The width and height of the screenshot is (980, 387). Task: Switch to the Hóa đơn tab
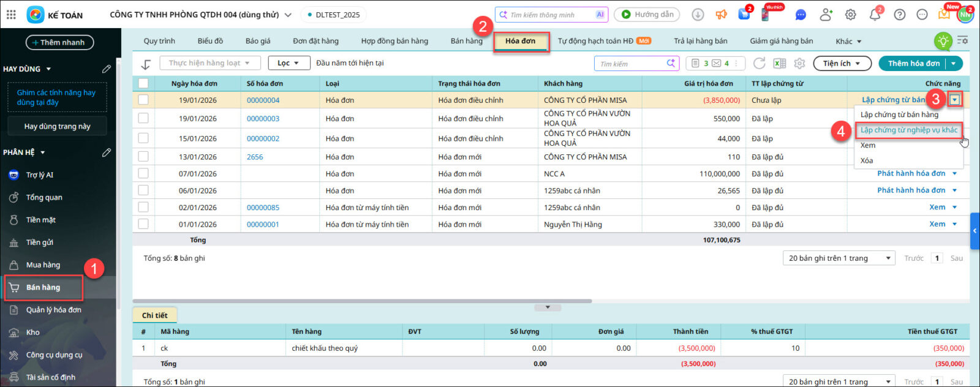520,41
